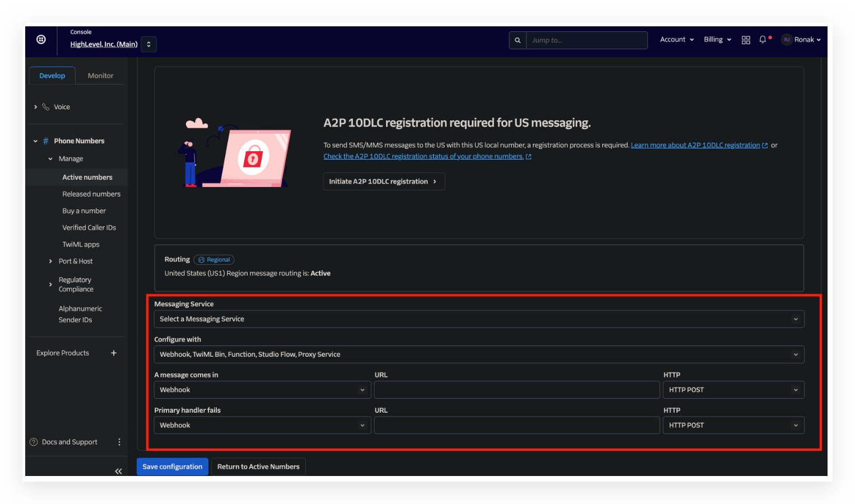Image resolution: width=855 pixels, height=504 pixels.
Task: Click the Phone Numbers hash icon
Action: click(46, 141)
